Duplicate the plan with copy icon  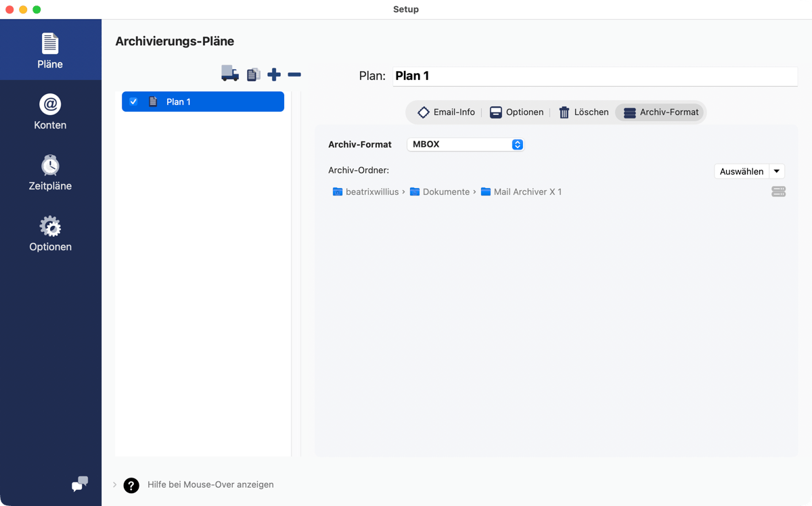pyautogui.click(x=253, y=74)
